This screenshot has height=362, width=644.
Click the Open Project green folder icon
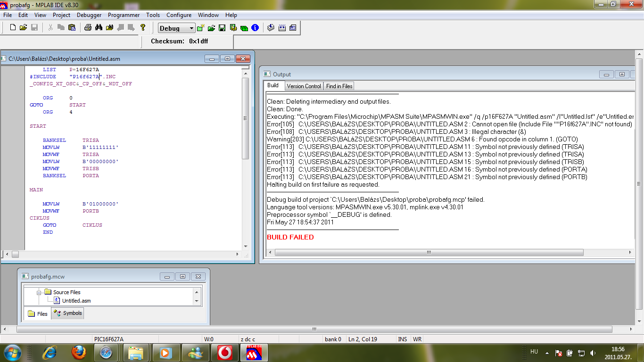(x=212, y=28)
